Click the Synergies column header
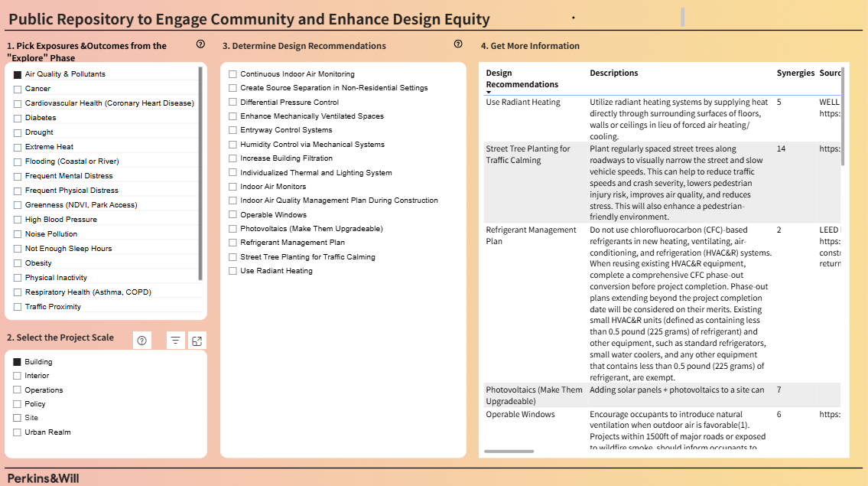 [x=795, y=73]
